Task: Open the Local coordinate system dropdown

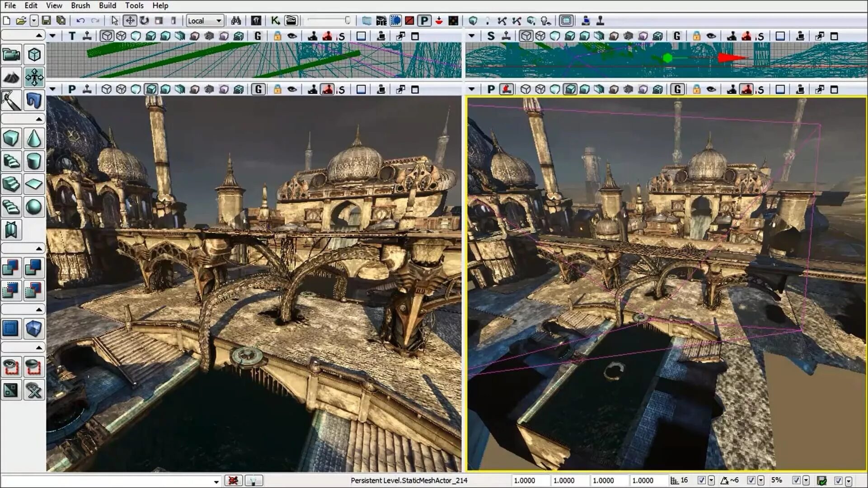Action: pyautogui.click(x=205, y=21)
